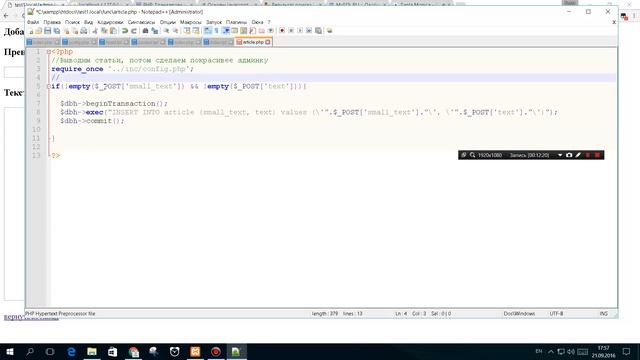Open the Синтаксисы menu
The image size is (640, 360).
(x=141, y=22)
